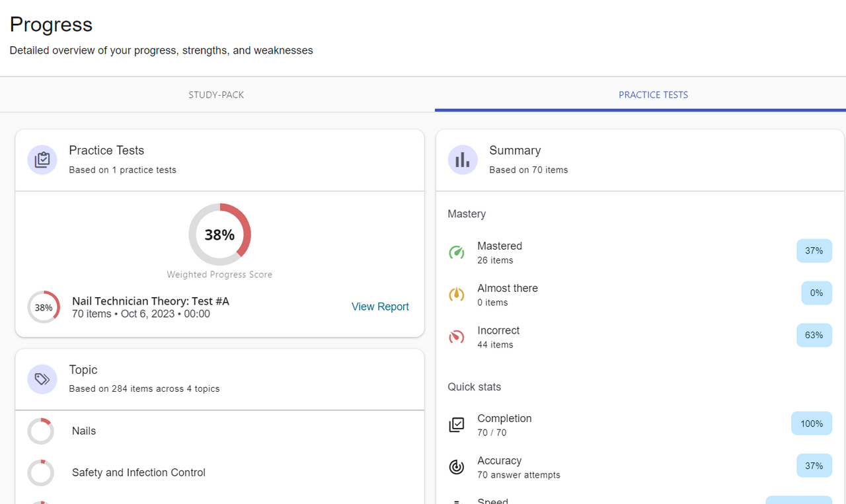The height and width of the screenshot is (504, 846).
Task: Click the red Incorrect gauge icon
Action: click(457, 337)
